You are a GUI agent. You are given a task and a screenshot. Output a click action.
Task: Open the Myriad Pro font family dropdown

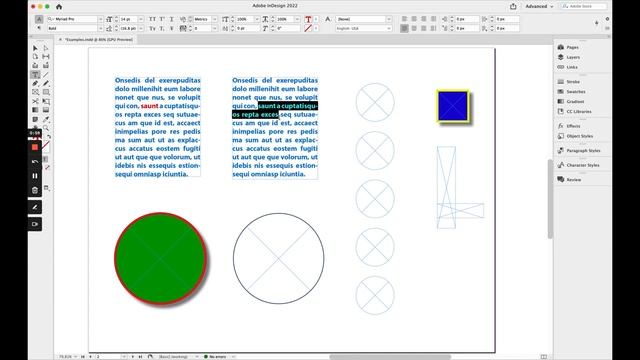pos(100,19)
